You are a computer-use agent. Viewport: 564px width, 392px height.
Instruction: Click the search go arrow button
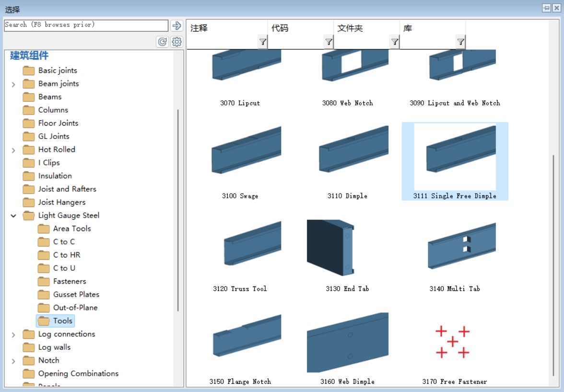176,25
